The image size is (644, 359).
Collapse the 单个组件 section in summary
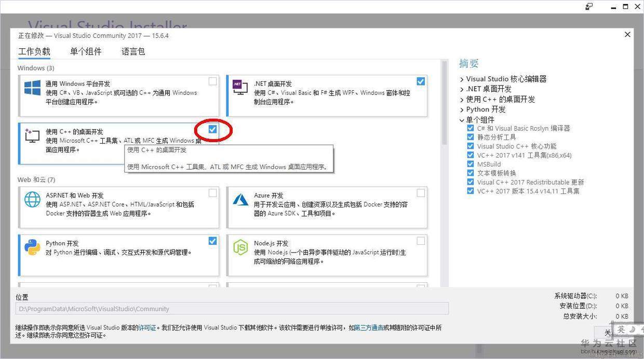tap(462, 120)
